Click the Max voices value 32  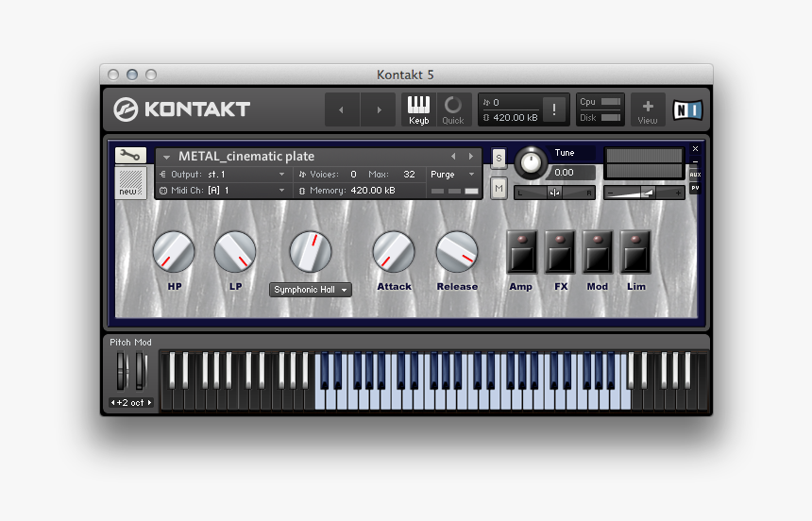409,175
